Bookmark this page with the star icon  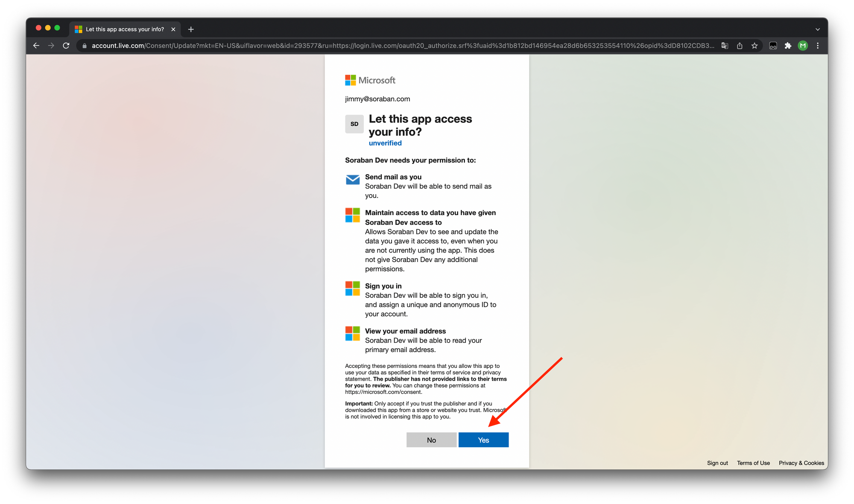pos(755,46)
